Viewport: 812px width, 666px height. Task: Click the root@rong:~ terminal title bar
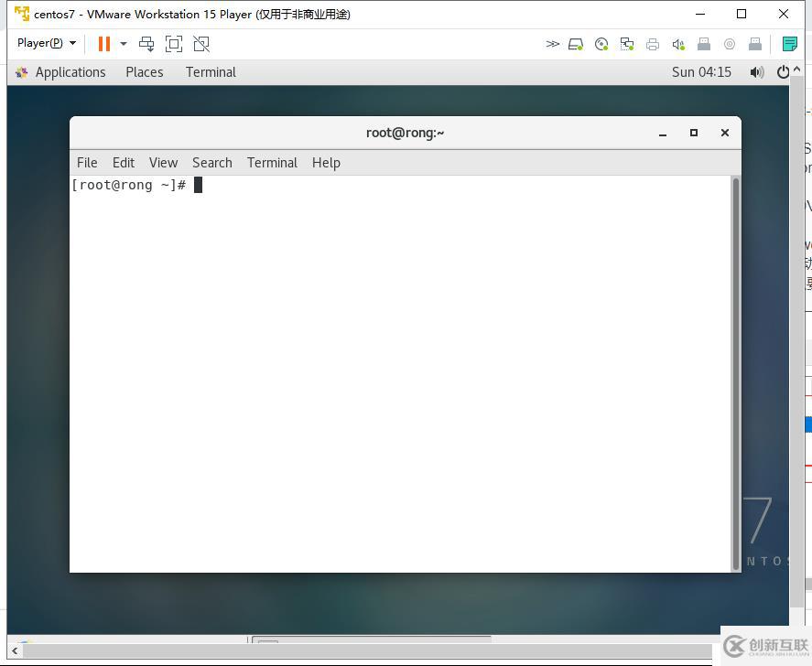point(405,133)
